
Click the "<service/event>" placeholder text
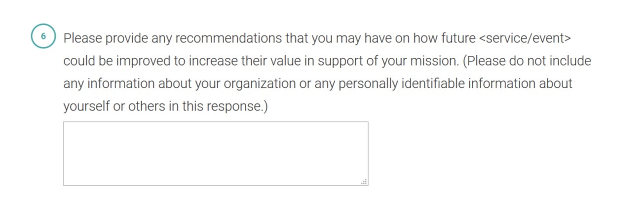coord(525,38)
